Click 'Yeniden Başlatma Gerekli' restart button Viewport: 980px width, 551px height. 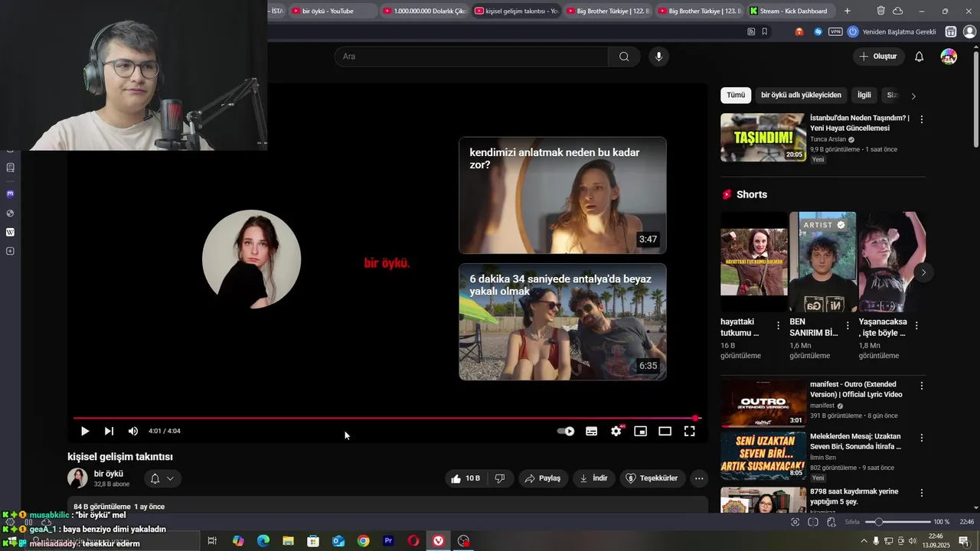pyautogui.click(x=892, y=31)
